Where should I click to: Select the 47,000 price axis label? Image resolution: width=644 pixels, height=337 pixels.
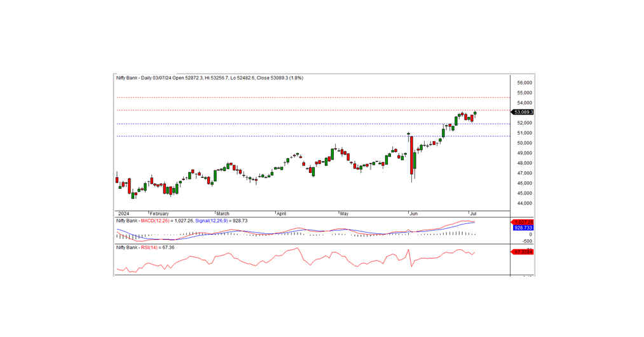coord(524,173)
